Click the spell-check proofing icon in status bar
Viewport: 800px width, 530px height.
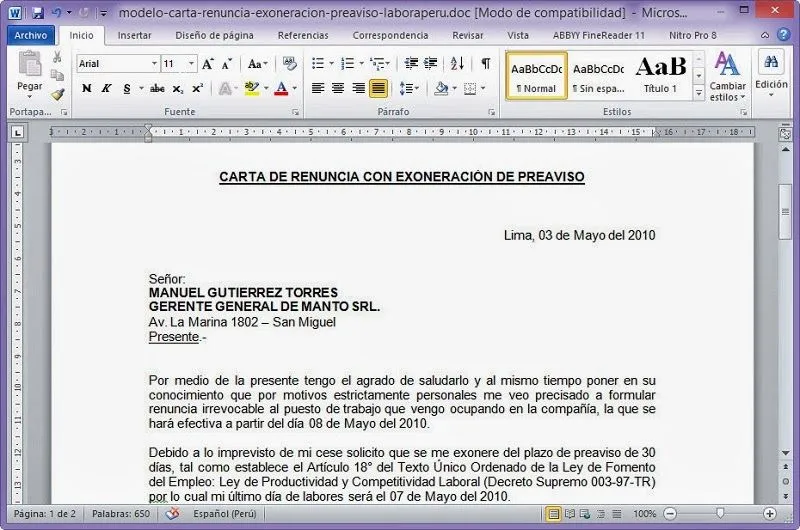click(172, 514)
